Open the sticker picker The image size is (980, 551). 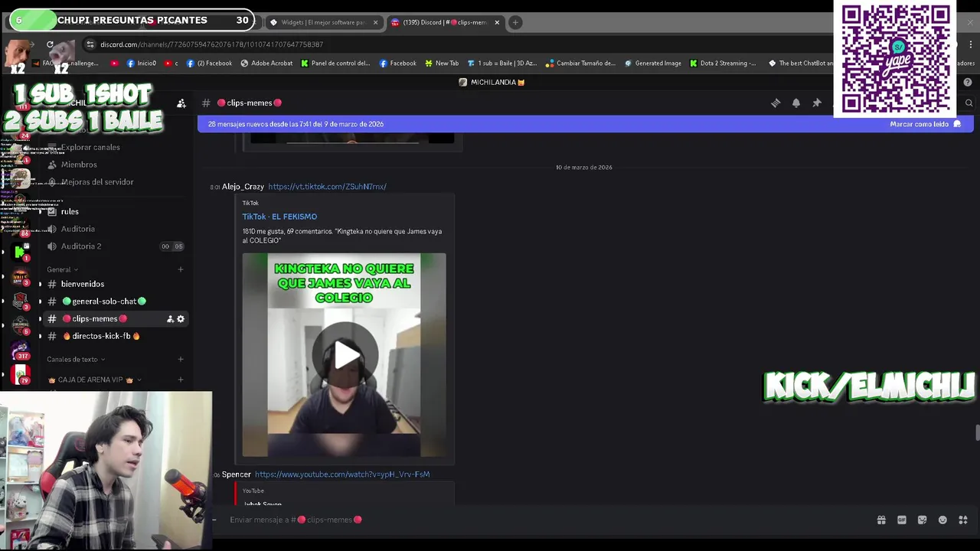pyautogui.click(x=922, y=520)
